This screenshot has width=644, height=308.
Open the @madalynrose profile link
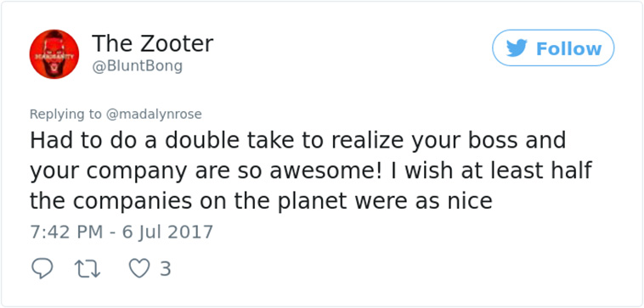tap(154, 114)
